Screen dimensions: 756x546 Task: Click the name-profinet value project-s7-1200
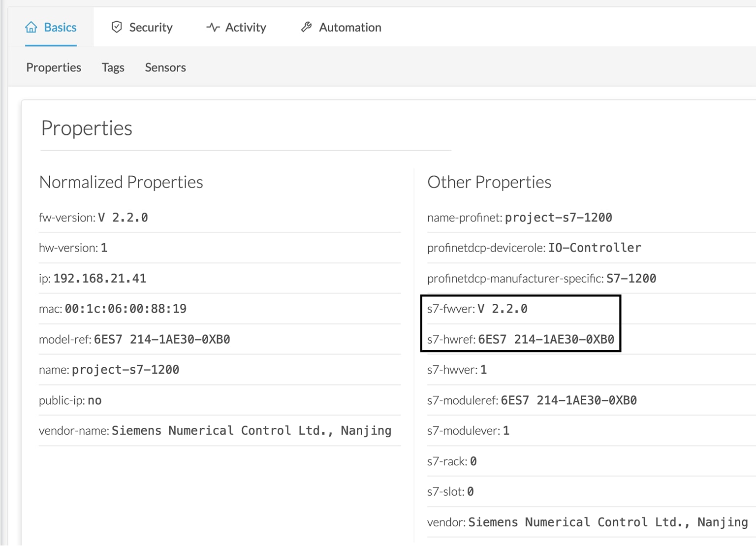pyautogui.click(x=559, y=218)
